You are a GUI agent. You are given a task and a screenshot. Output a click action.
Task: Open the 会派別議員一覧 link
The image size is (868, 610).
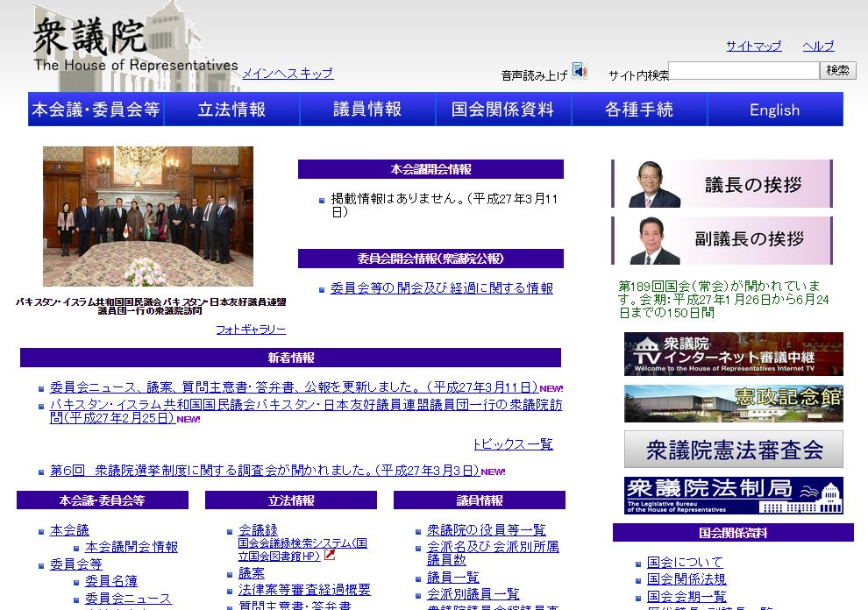pyautogui.click(x=473, y=594)
